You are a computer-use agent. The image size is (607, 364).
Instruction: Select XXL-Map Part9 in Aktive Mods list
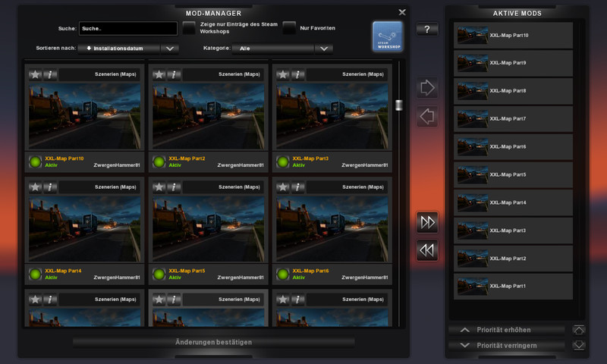(514, 63)
